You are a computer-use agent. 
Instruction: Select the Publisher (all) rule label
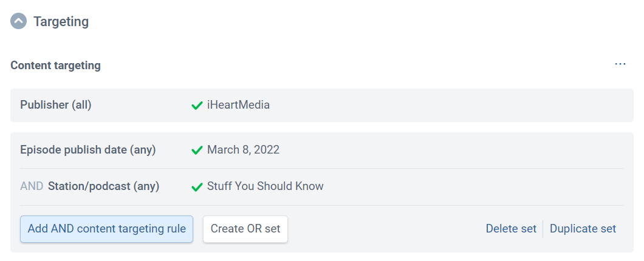56,105
